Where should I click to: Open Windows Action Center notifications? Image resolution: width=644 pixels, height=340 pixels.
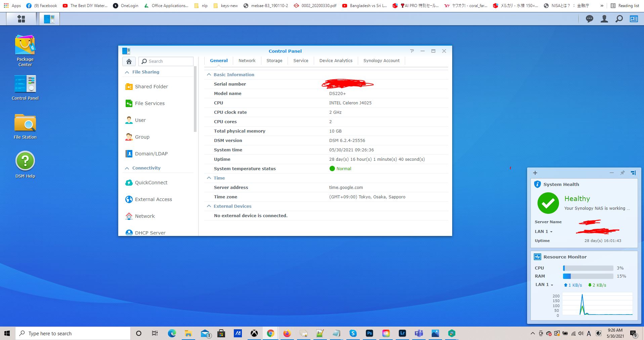[633, 334]
